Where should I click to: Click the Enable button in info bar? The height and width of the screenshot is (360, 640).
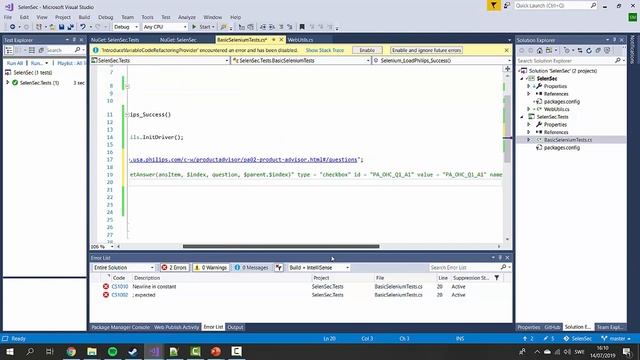click(367, 50)
